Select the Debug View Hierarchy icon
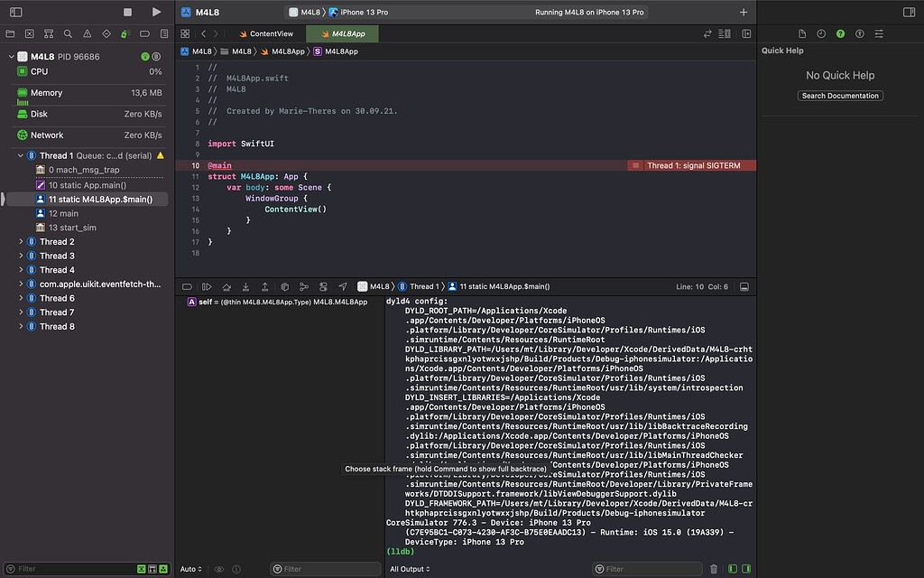 (285, 286)
